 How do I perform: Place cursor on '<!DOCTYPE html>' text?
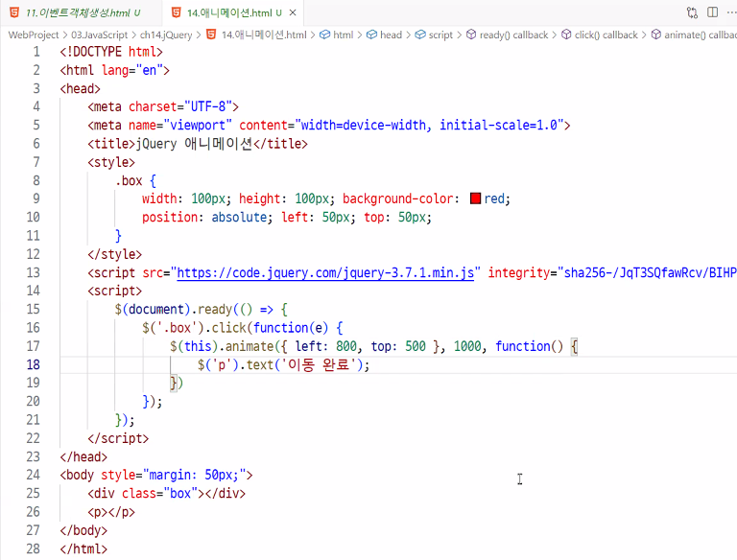pos(111,52)
